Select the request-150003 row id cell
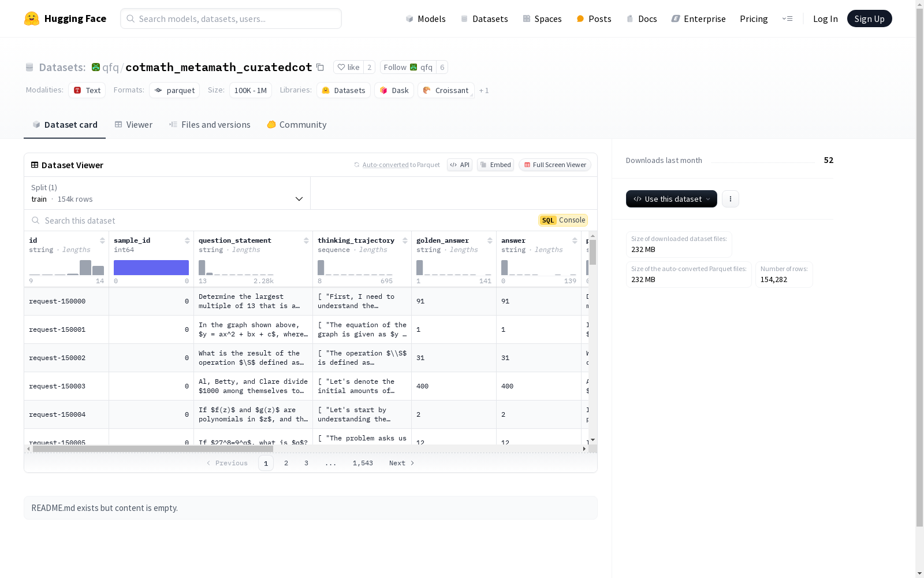Image resolution: width=924 pixels, height=578 pixels. coord(66,386)
